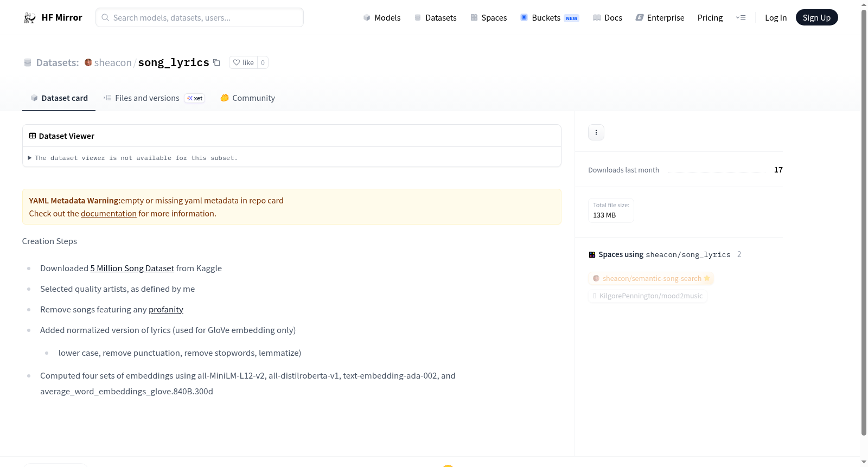This screenshot has height=467, width=868.
Task: Click the Total file size 133 MB box
Action: pyautogui.click(x=611, y=210)
